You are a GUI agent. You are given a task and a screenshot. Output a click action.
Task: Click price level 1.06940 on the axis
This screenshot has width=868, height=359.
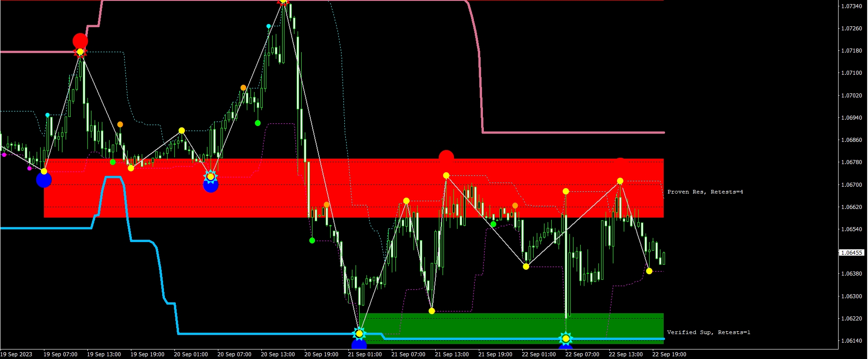[x=852, y=118]
